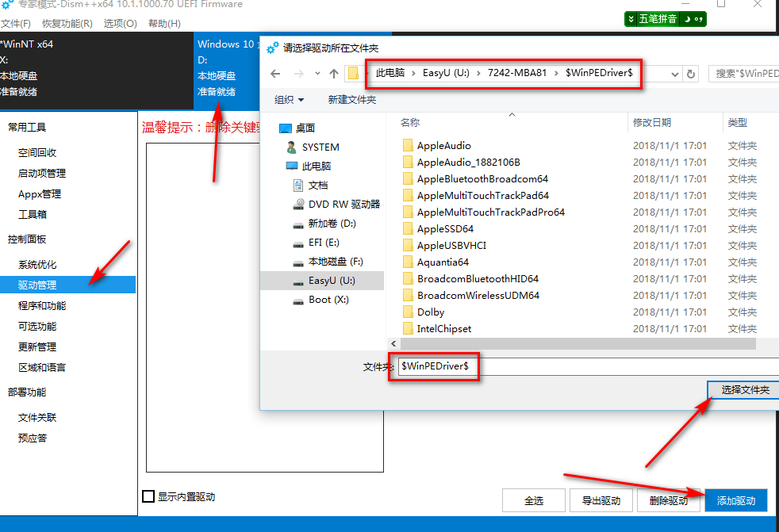Open the 文件(F) menu

pos(17,23)
